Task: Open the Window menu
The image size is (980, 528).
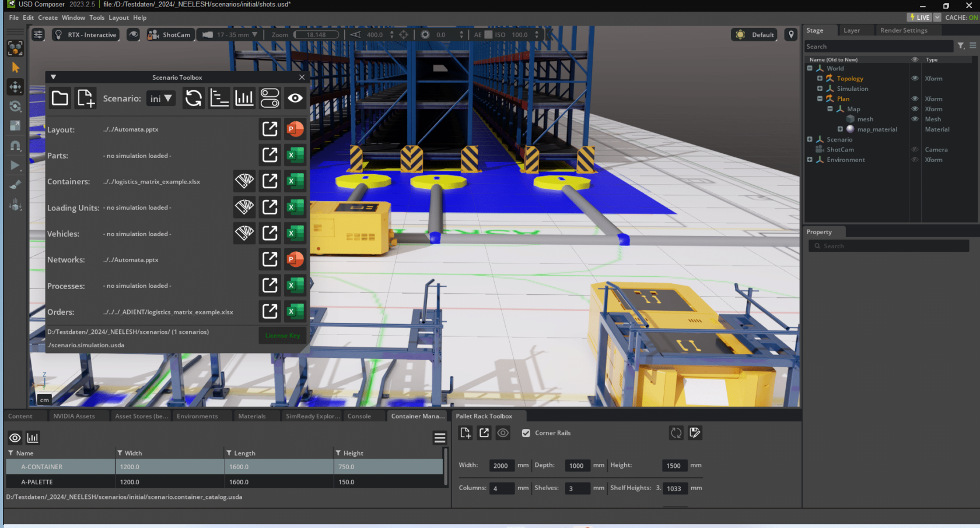Action: coord(73,17)
